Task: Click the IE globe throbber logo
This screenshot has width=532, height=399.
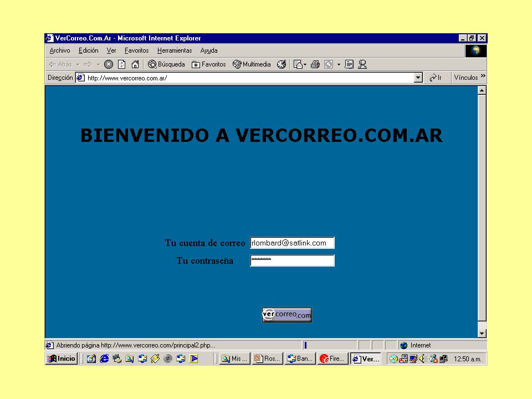Action: click(475, 50)
